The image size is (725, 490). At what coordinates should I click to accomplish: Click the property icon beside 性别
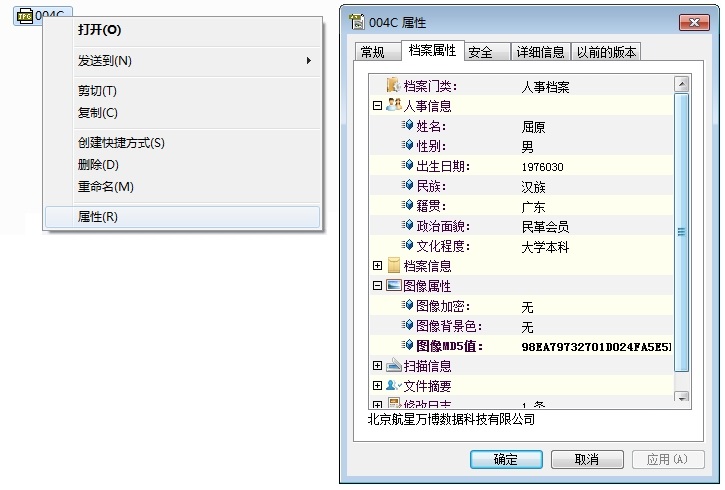tap(407, 145)
